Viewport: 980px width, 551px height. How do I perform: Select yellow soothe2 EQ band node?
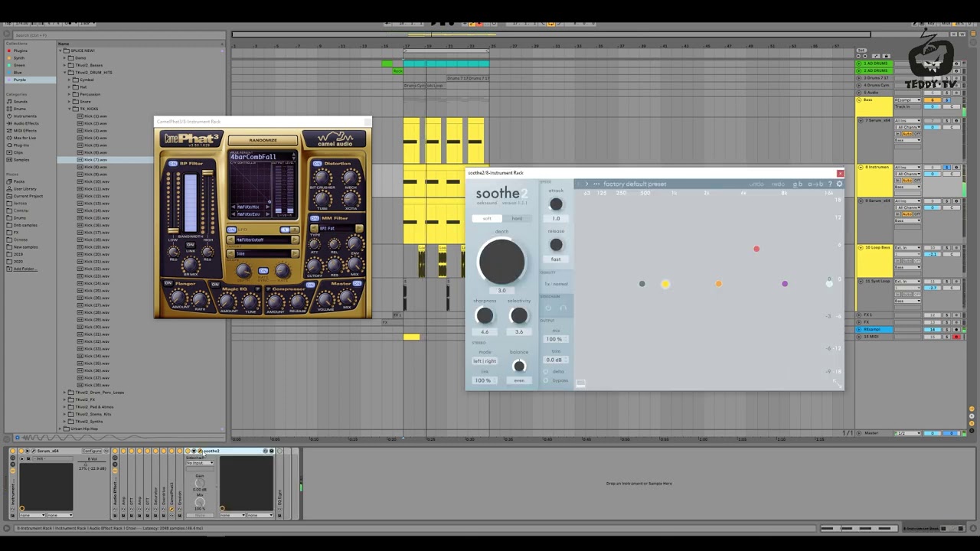[x=665, y=284]
